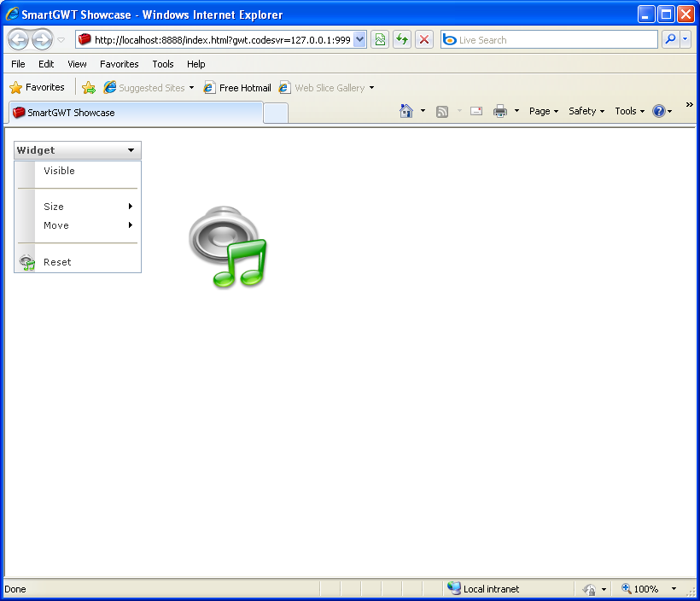The image size is (700, 601).
Task: Open the Page command bar menu
Action: click(543, 111)
